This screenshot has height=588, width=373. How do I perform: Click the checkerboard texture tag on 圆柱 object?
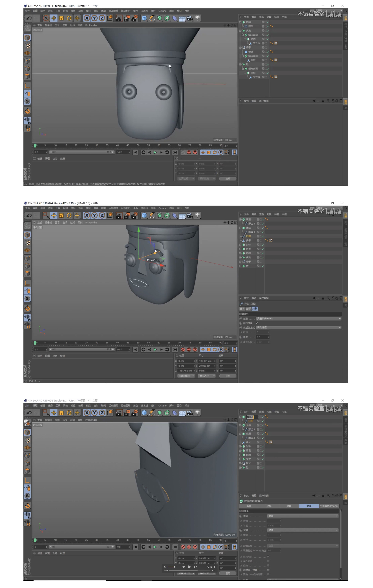276,60
